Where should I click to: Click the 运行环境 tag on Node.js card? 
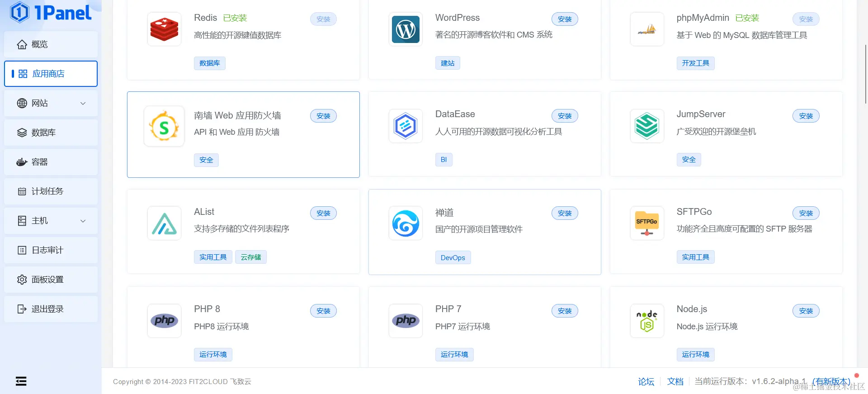tap(696, 354)
